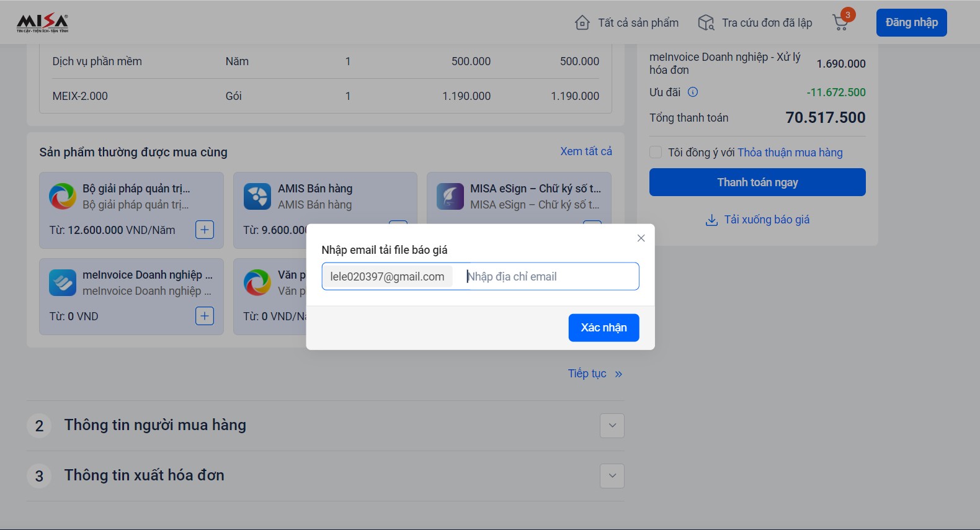The width and height of the screenshot is (980, 530).
Task: Click the meInvoice product icon
Action: coord(63,283)
